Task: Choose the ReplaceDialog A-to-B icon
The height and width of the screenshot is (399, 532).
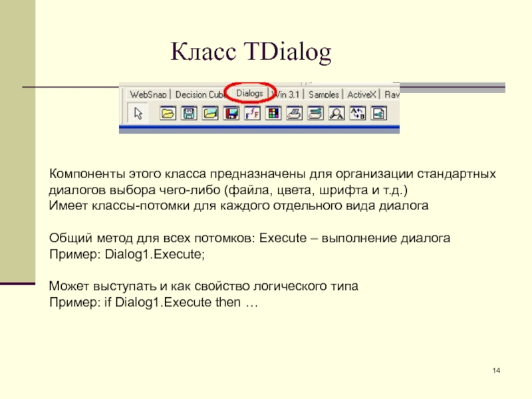Action: tap(358, 113)
